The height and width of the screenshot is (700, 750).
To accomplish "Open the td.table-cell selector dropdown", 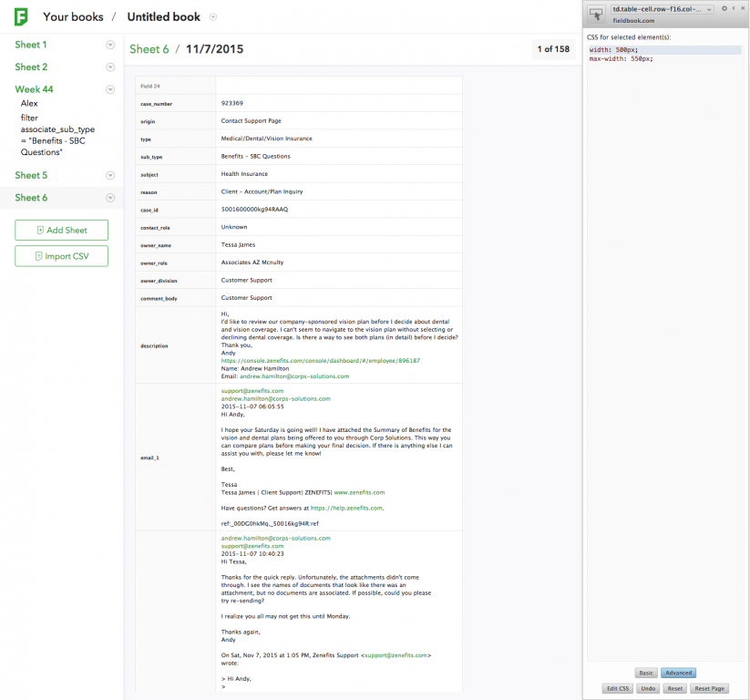I will [x=663, y=9].
